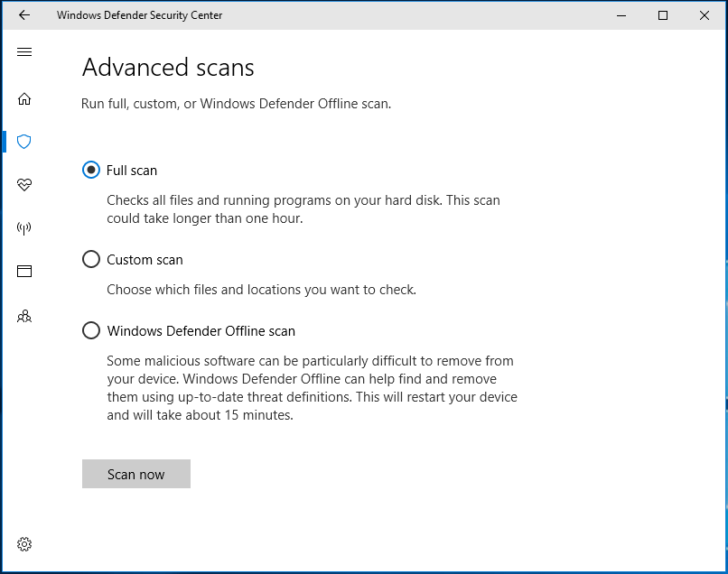
Task: Open App & browser control window icon
Action: coord(24,271)
